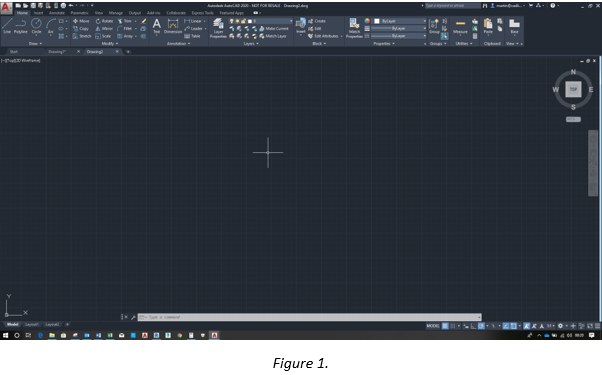Choose the Rotate tool
This screenshot has width=602, height=375.
[104, 21]
